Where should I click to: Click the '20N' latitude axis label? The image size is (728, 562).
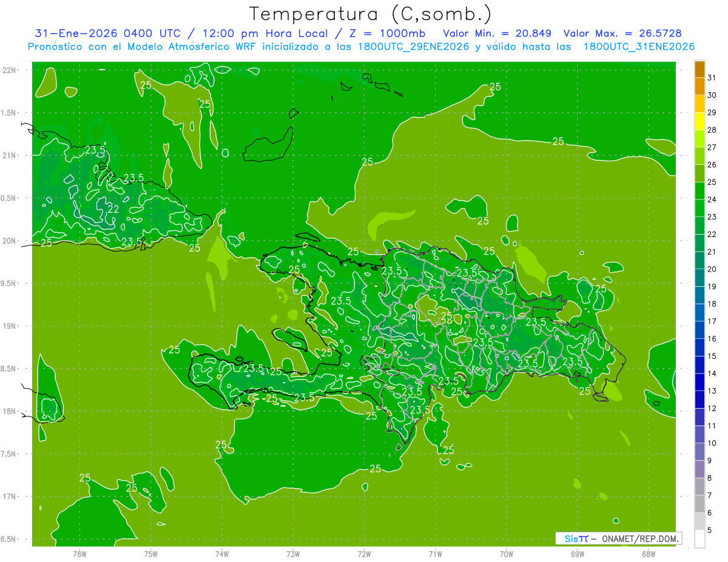(10, 241)
